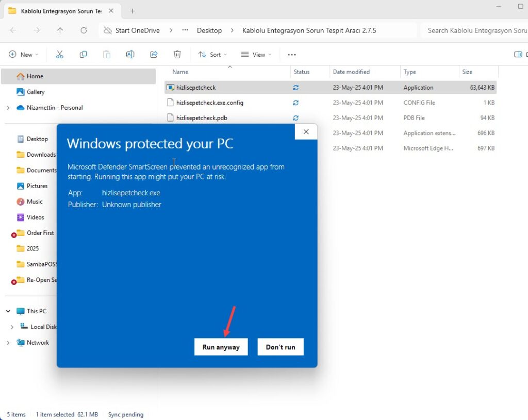
Task: Sort by the Status column header
Action: tap(302, 72)
